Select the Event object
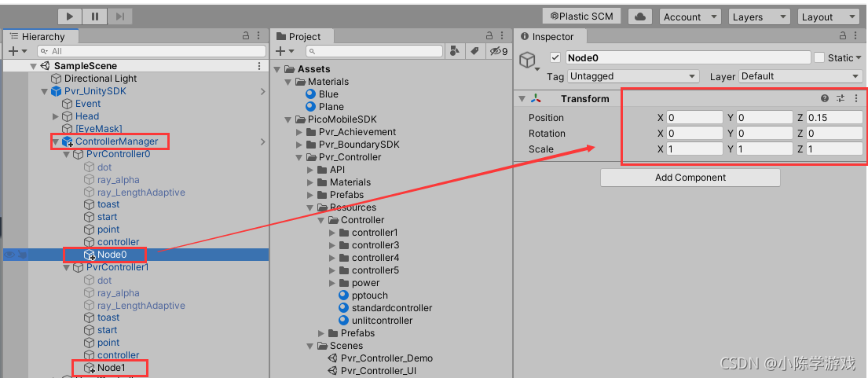The image size is (868, 378). coord(88,104)
